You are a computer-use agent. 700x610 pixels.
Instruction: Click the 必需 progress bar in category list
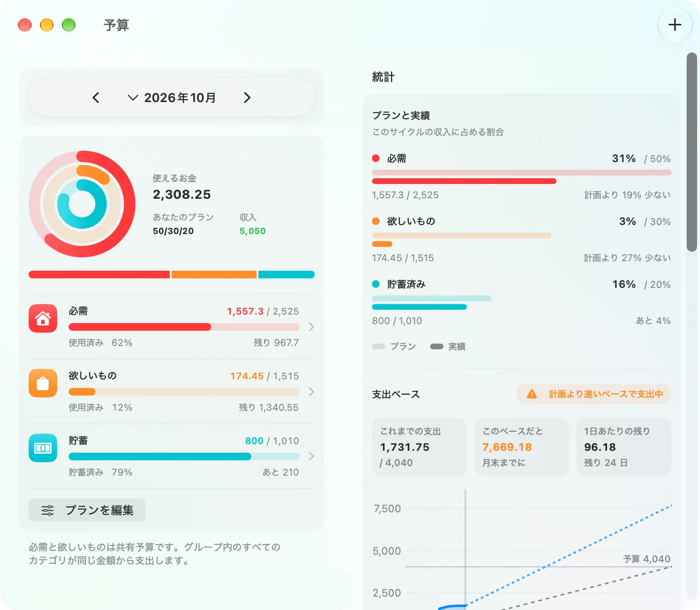[184, 327]
